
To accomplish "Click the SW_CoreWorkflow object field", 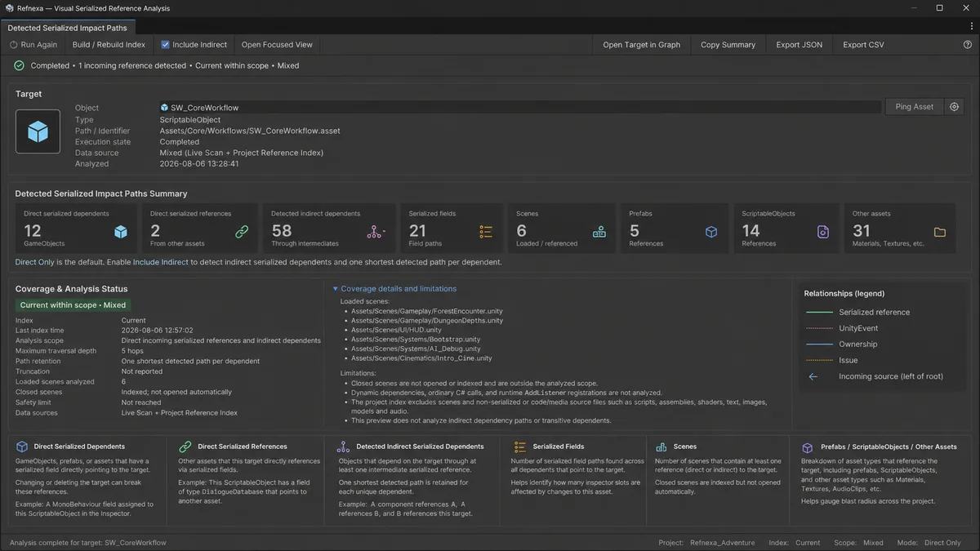I will click(520, 107).
